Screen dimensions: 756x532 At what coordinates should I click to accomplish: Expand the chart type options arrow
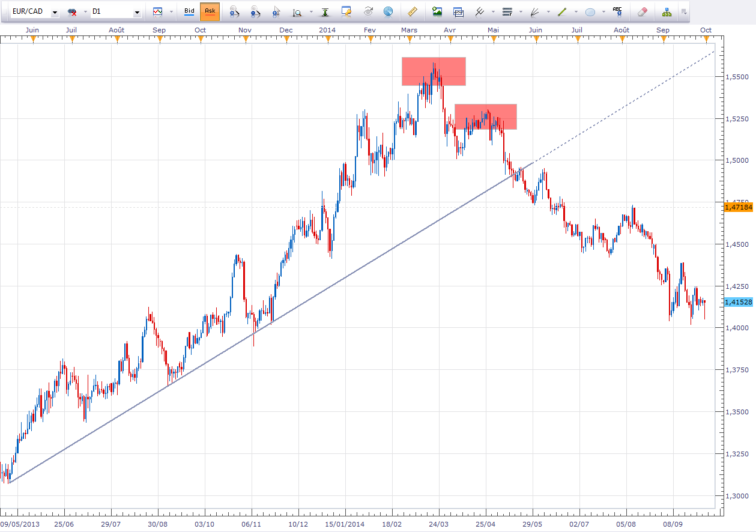coord(171,11)
